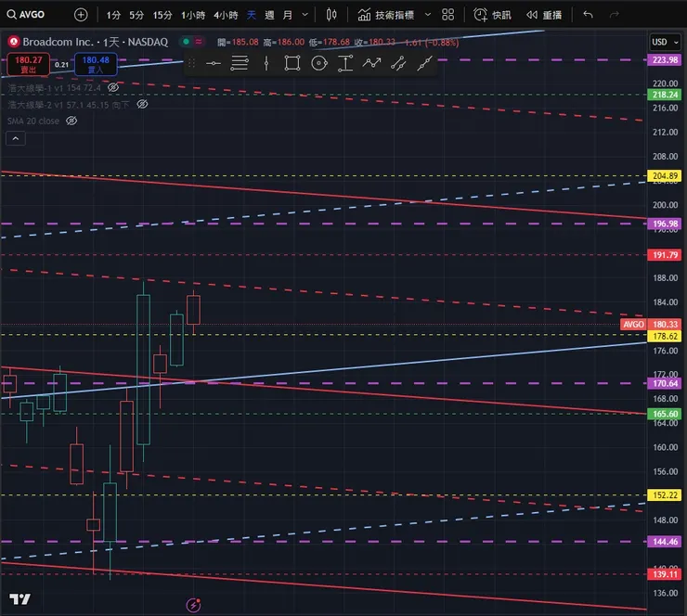
Task: Click the green 218.24 price label
Action: (x=665, y=95)
